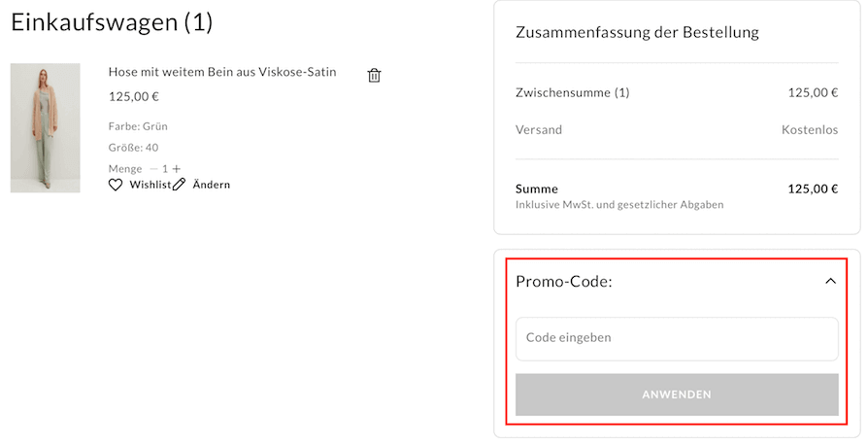The width and height of the screenshot is (868, 445).
Task: Delete the trousers with the trash icon
Action: [374, 76]
